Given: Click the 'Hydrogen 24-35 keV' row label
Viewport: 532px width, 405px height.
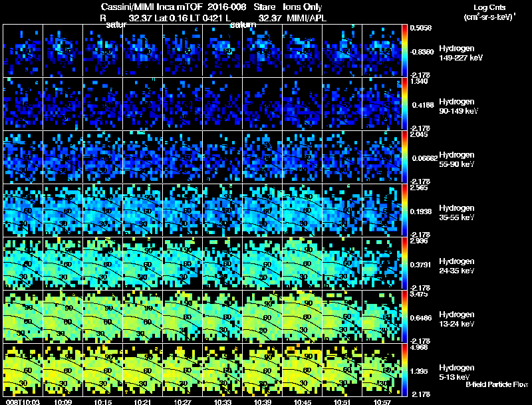Looking at the screenshot, I should coord(457,266).
